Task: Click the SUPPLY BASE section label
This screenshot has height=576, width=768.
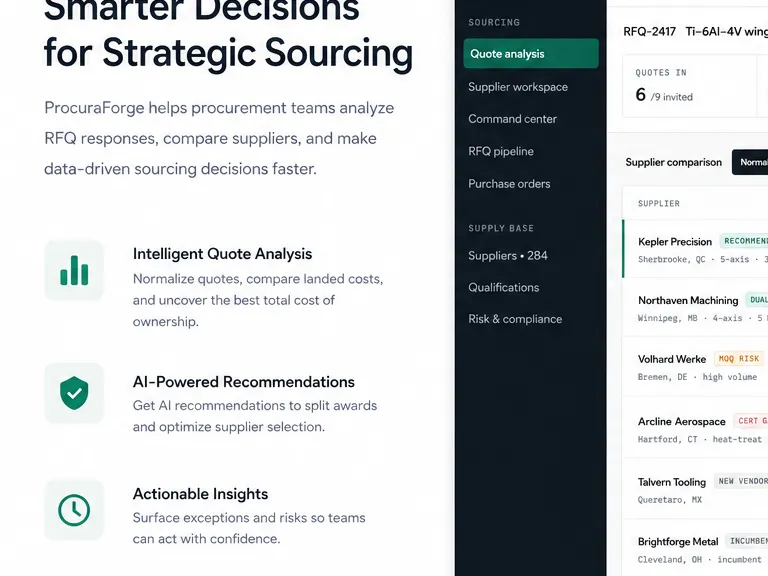Action: 501,228
